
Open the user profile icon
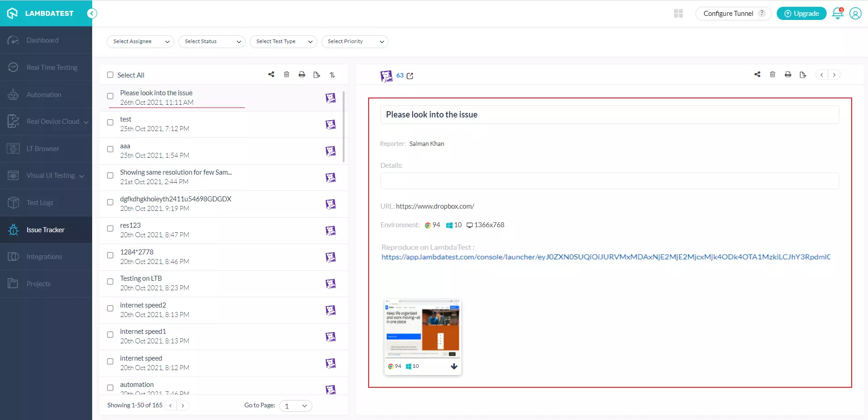point(855,14)
